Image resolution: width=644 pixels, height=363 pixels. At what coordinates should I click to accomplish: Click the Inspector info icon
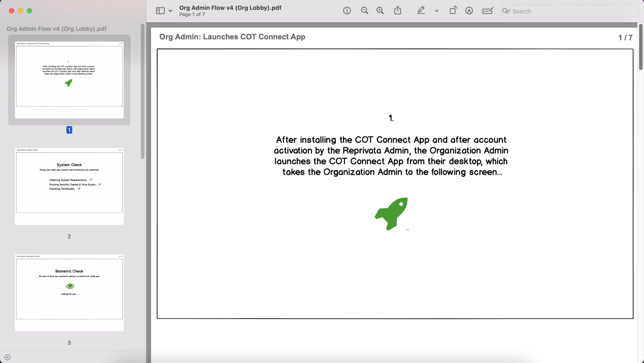[x=347, y=11]
